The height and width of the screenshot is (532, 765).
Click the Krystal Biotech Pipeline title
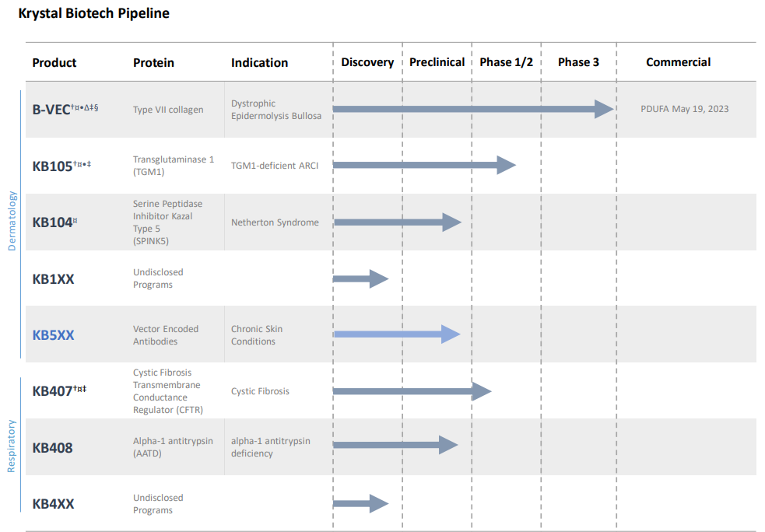pyautogui.click(x=93, y=13)
